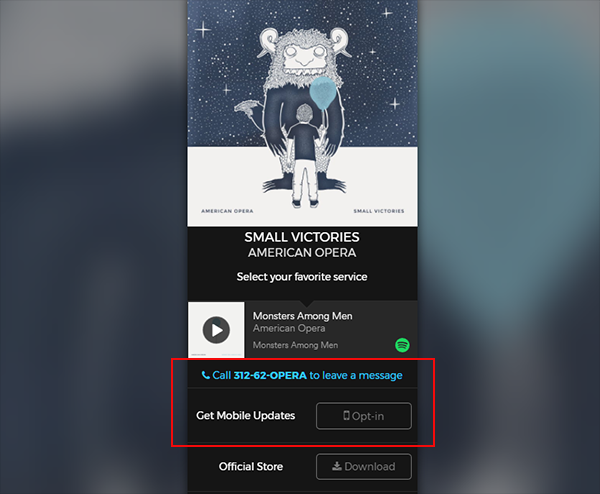This screenshot has width=600, height=494.
Task: Click the Official Store label
Action: click(x=251, y=466)
